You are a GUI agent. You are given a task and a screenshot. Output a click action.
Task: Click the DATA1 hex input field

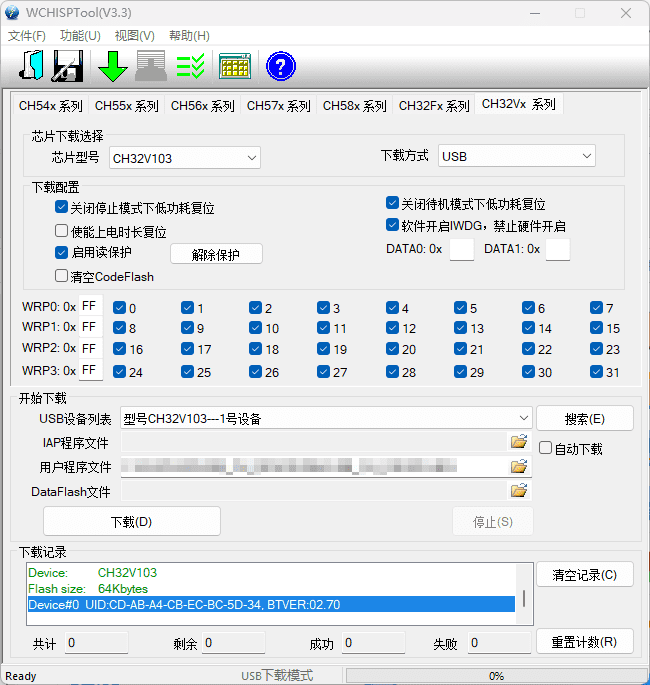tap(558, 249)
